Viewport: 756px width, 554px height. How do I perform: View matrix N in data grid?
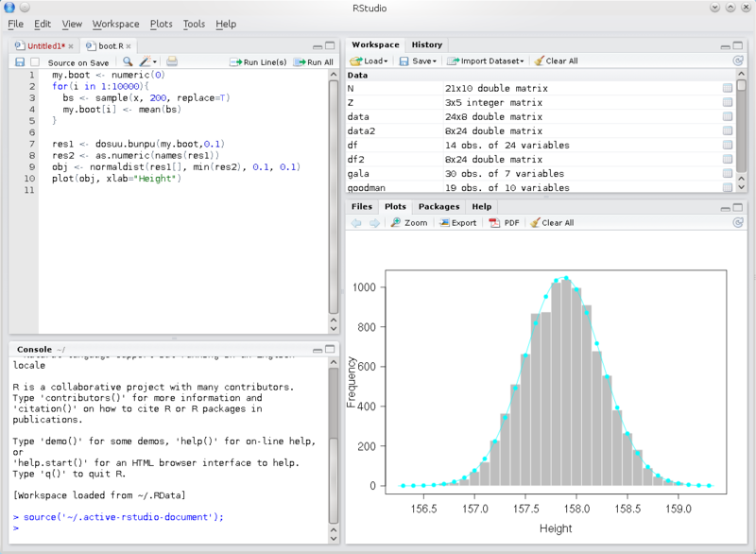point(728,88)
